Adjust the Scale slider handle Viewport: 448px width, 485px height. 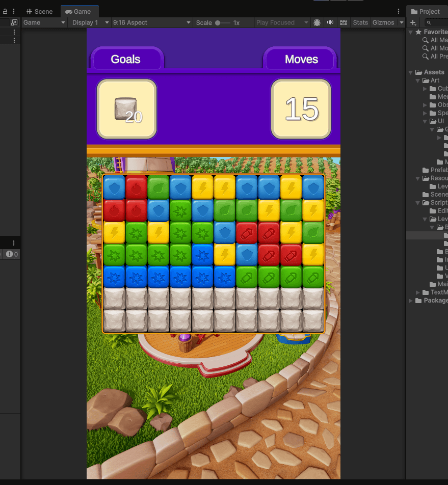tap(218, 23)
